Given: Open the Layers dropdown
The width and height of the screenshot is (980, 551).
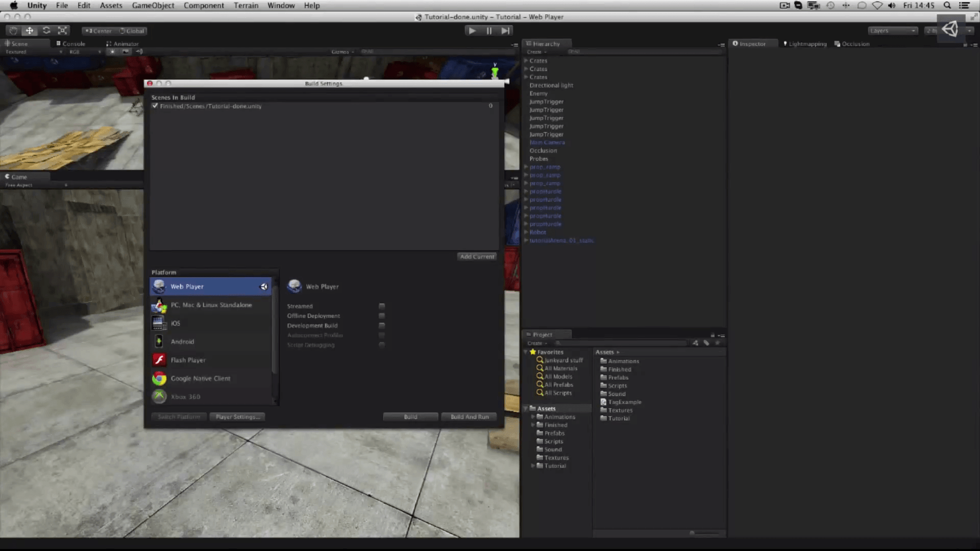Looking at the screenshot, I should pyautogui.click(x=893, y=31).
